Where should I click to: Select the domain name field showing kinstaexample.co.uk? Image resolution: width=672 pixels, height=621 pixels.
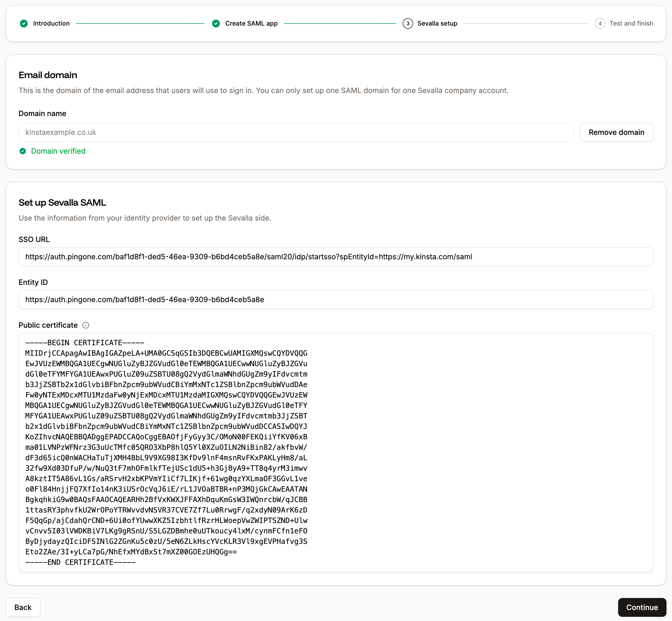(x=296, y=132)
